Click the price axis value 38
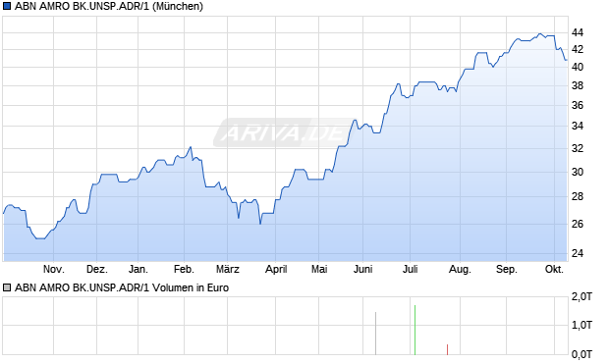609x364 pixels. coord(578,85)
